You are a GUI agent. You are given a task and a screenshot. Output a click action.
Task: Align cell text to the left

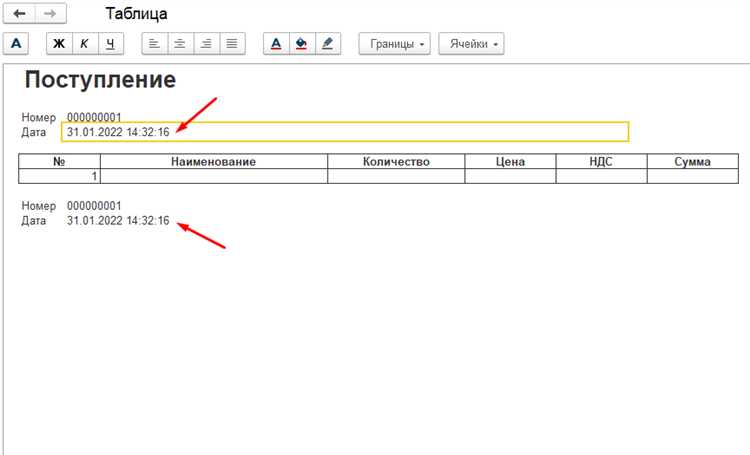coord(154,44)
